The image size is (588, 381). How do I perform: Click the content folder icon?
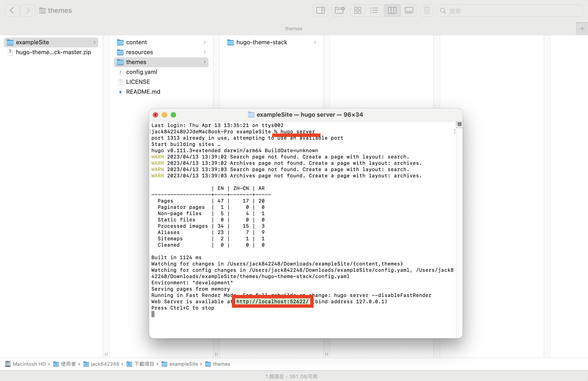(x=120, y=42)
